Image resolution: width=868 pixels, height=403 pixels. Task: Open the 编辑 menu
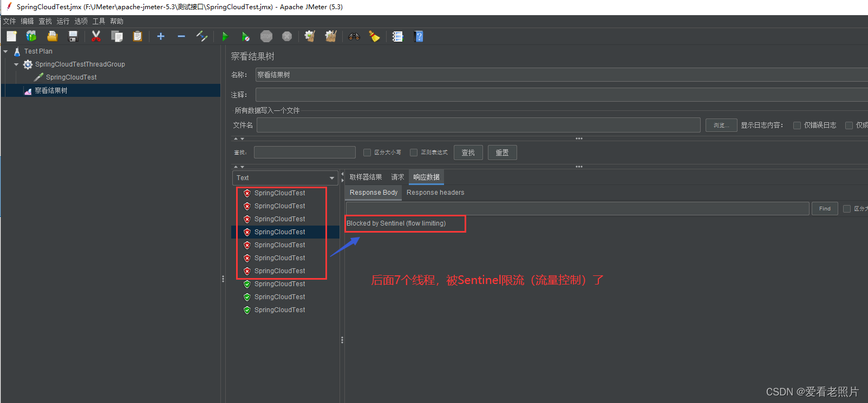click(x=28, y=21)
